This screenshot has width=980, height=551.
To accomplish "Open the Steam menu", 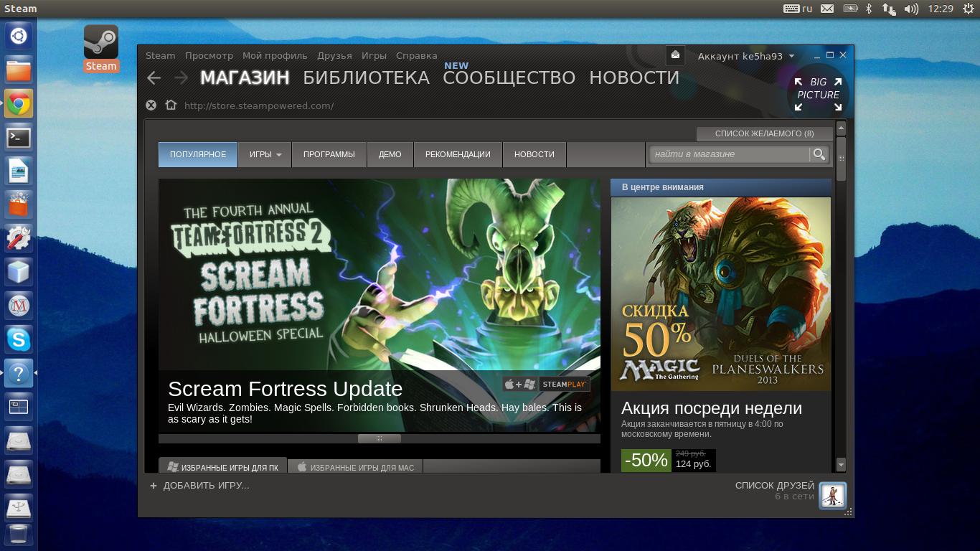I will 161,55.
